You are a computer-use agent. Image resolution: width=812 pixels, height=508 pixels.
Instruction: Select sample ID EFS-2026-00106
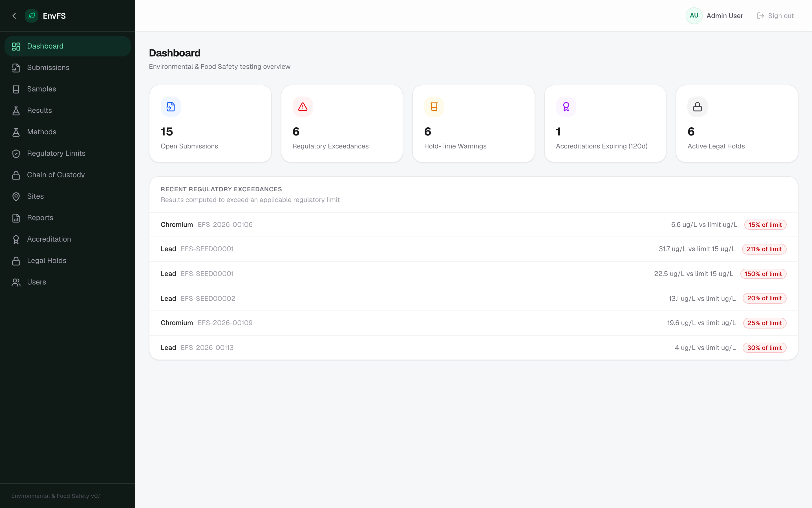click(225, 225)
